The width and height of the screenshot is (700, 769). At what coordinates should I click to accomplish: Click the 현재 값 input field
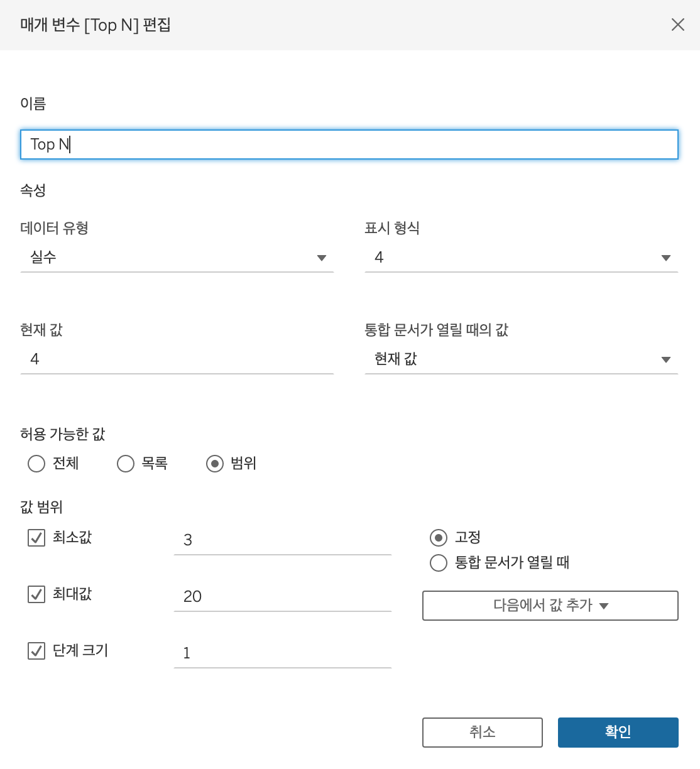point(177,359)
